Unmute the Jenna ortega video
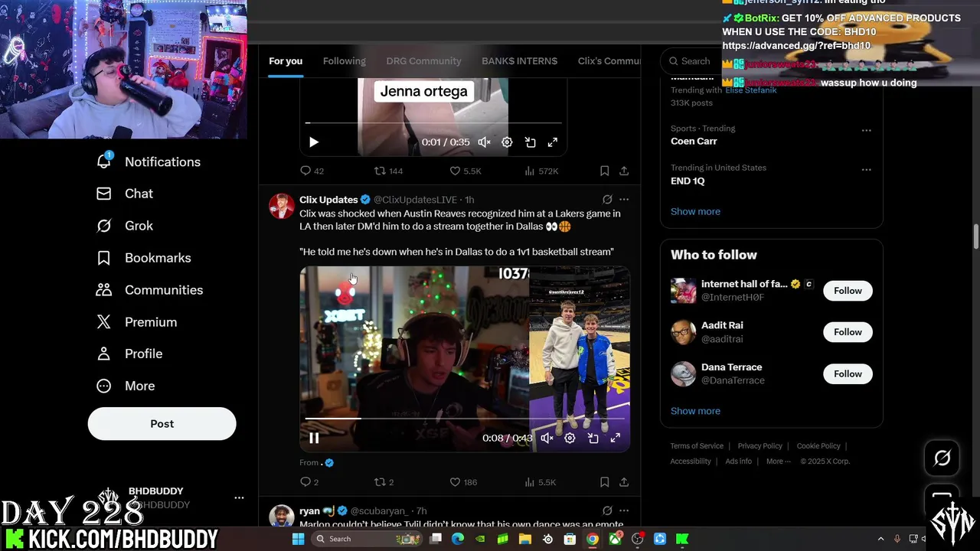Viewport: 980px width, 551px height. pyautogui.click(x=484, y=142)
